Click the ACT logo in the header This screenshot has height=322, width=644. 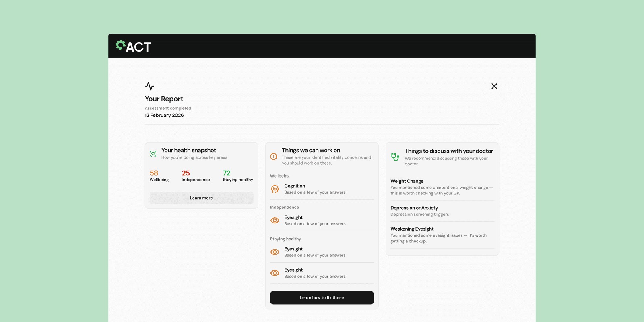(x=133, y=46)
